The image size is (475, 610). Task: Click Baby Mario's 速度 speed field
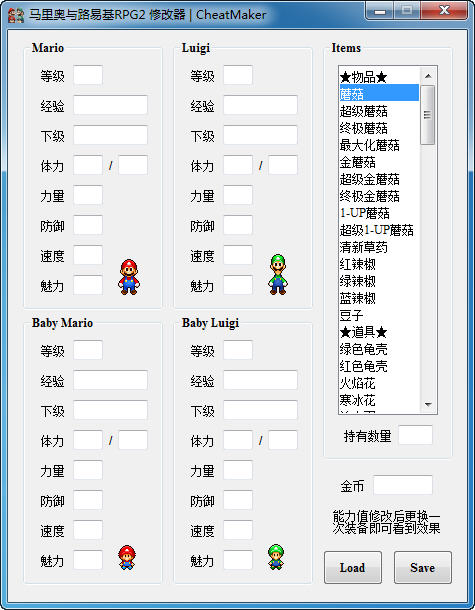click(x=88, y=530)
